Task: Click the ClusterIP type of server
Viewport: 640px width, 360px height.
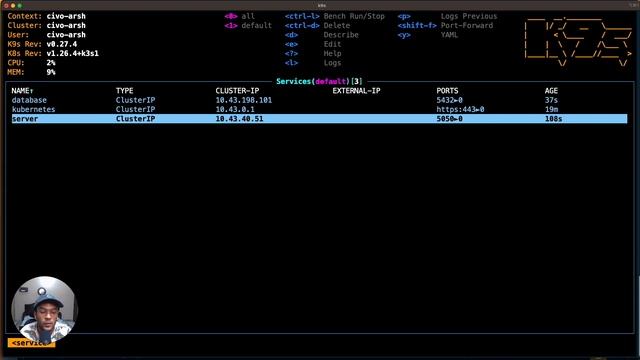Action: (x=135, y=119)
